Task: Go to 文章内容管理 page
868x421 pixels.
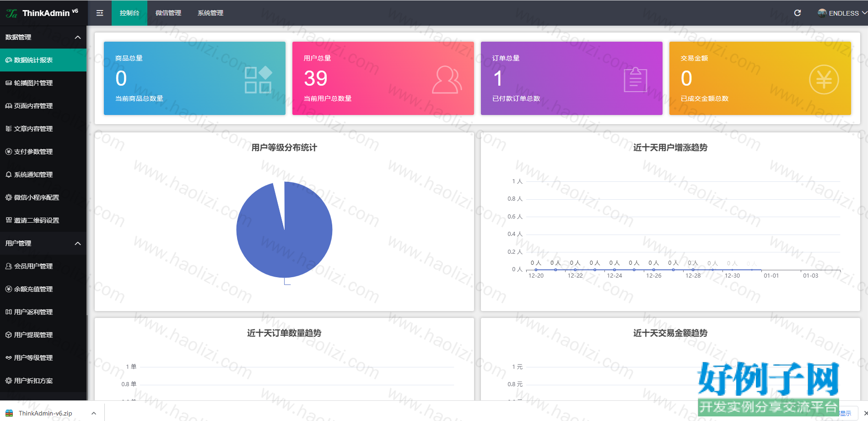Action: pyautogui.click(x=43, y=129)
